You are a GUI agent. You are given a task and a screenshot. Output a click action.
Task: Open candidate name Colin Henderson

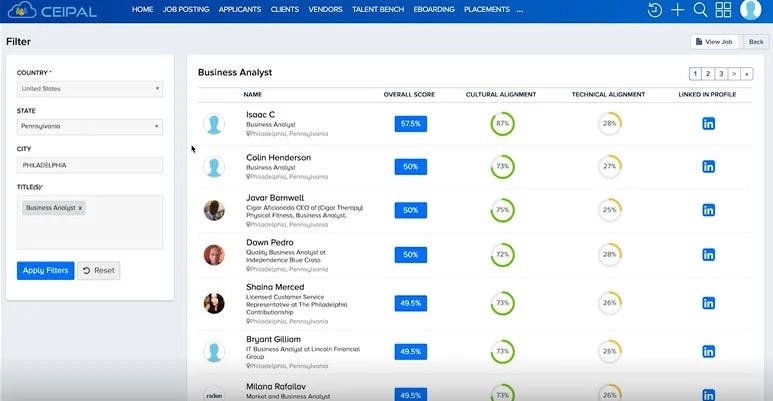pos(279,158)
